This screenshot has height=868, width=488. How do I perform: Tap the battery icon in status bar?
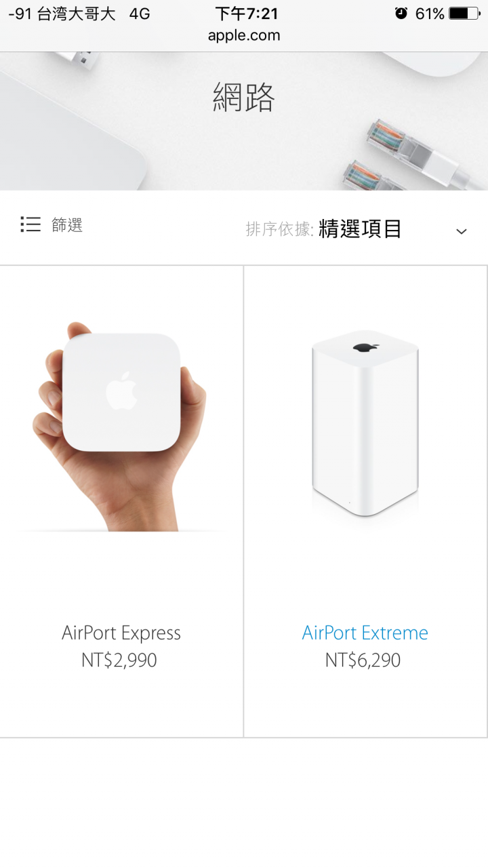465,14
